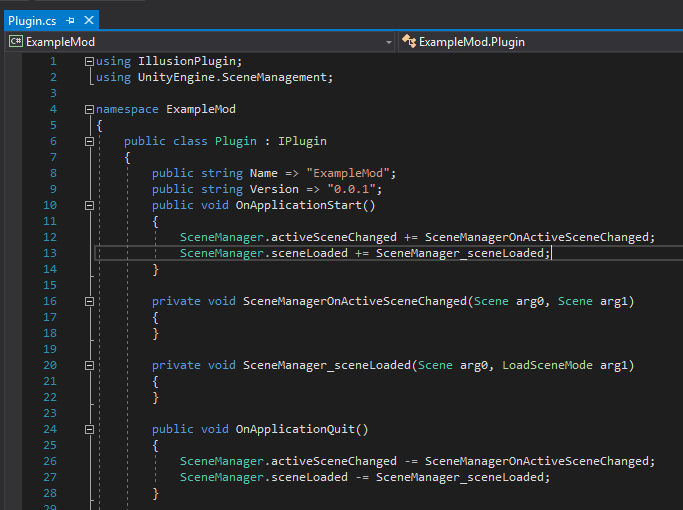This screenshot has width=683, height=510.
Task: Collapse the namespace ExampleMod block
Action: (x=89, y=109)
